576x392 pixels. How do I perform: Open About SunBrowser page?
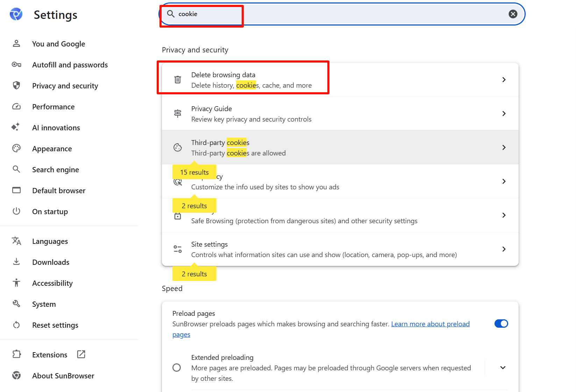click(x=63, y=376)
